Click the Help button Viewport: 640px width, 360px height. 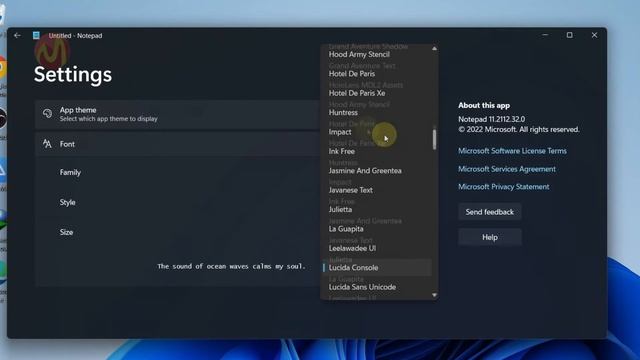point(489,237)
